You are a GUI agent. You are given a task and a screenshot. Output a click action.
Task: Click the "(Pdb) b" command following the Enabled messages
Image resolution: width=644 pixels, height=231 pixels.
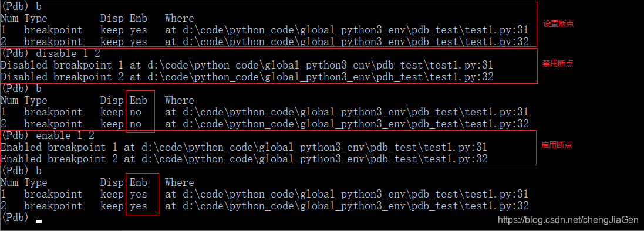pos(21,171)
